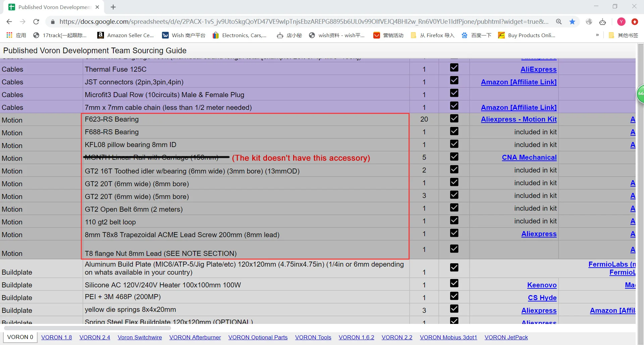Image resolution: width=644 pixels, height=345 pixels.
Task: Expand the hidden bookmarks chevron
Action: (597, 35)
